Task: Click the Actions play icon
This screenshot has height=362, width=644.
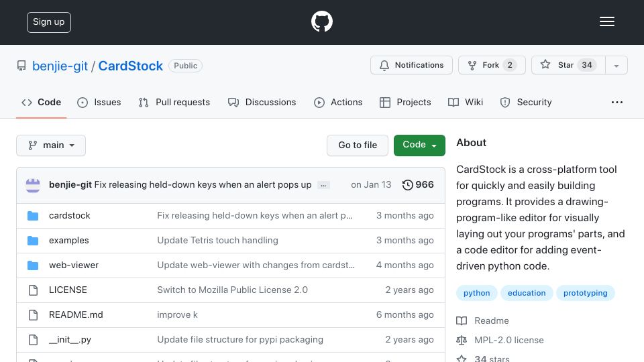Action: (x=319, y=103)
